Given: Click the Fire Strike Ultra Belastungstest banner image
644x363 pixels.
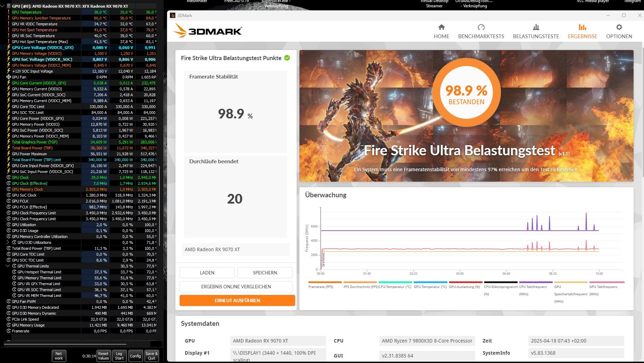Looking at the screenshot, I should coord(466,116).
